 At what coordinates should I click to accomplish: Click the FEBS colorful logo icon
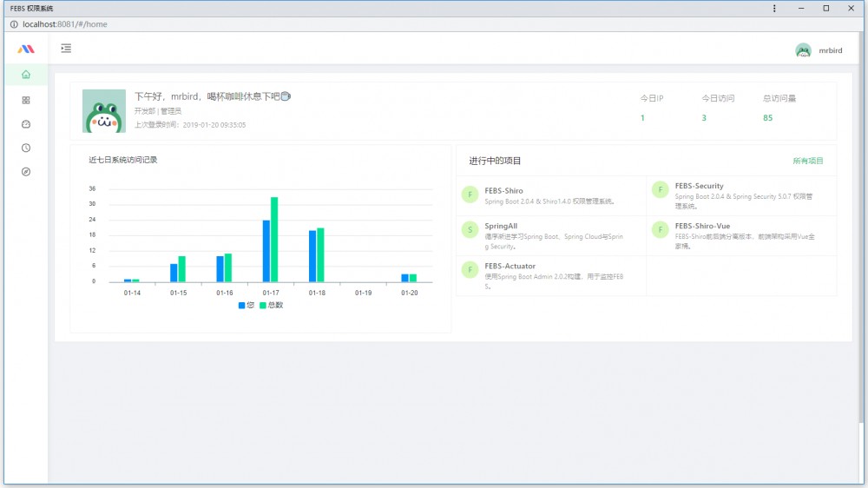pyautogui.click(x=26, y=49)
